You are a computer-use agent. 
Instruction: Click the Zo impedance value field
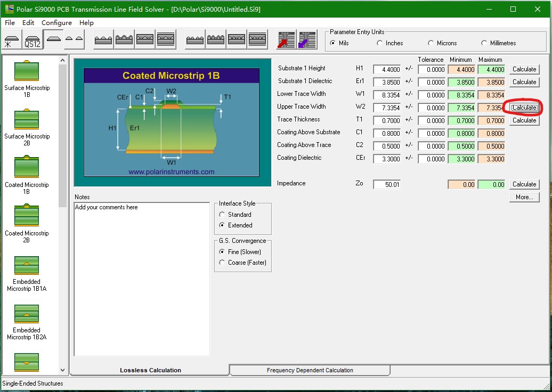click(387, 184)
